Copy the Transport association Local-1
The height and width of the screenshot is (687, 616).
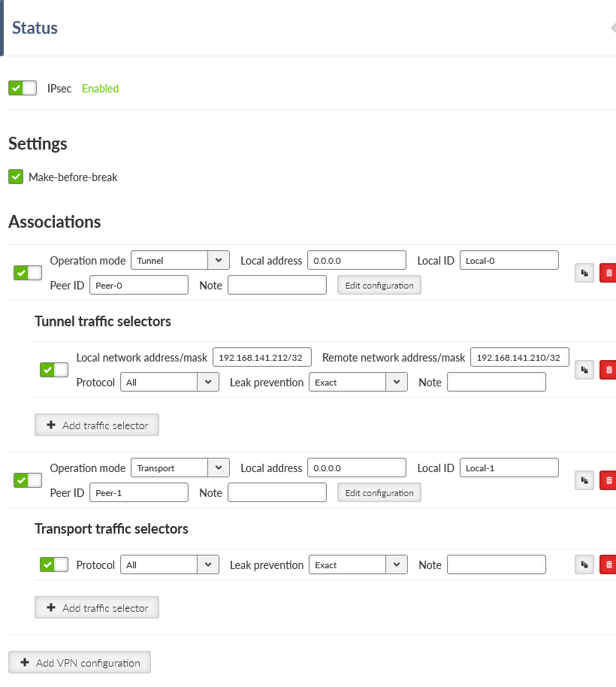[584, 480]
